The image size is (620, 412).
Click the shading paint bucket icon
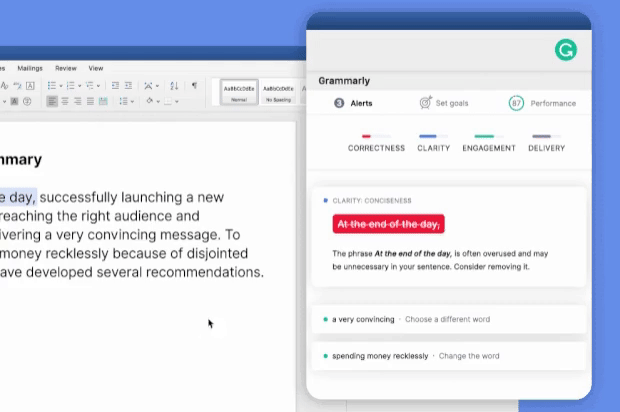[x=149, y=101]
